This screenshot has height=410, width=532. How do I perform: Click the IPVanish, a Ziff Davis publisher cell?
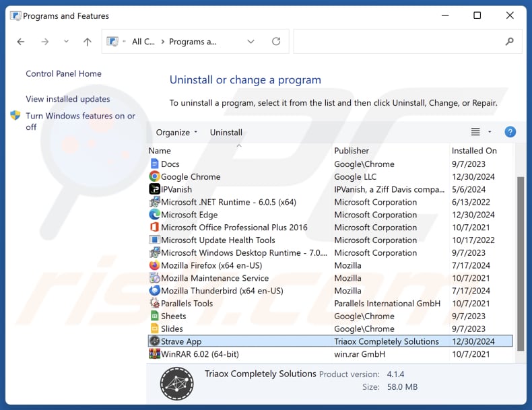click(x=389, y=189)
